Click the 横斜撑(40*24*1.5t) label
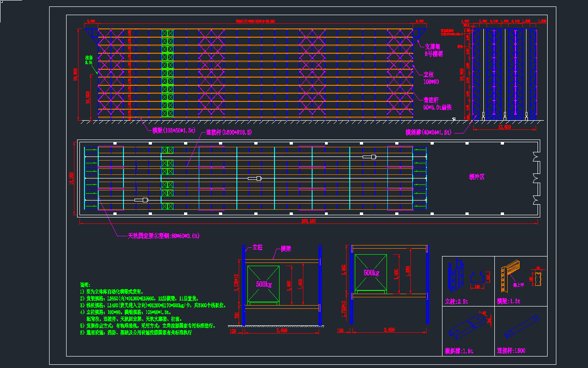Screen dimensions: 588x368 [428, 132]
